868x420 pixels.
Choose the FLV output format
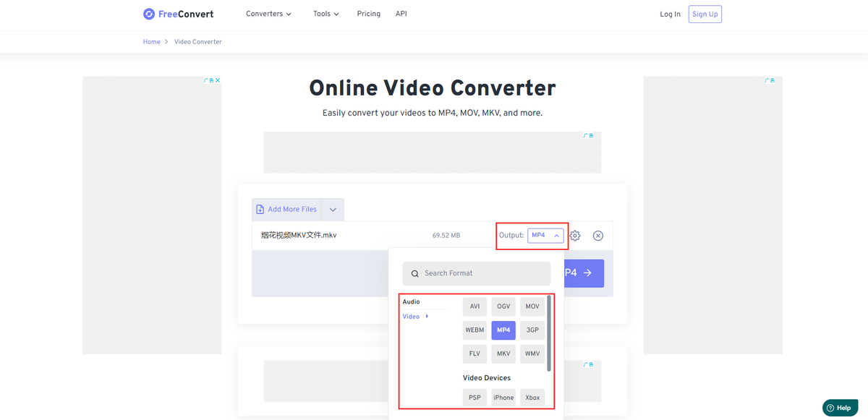(475, 354)
